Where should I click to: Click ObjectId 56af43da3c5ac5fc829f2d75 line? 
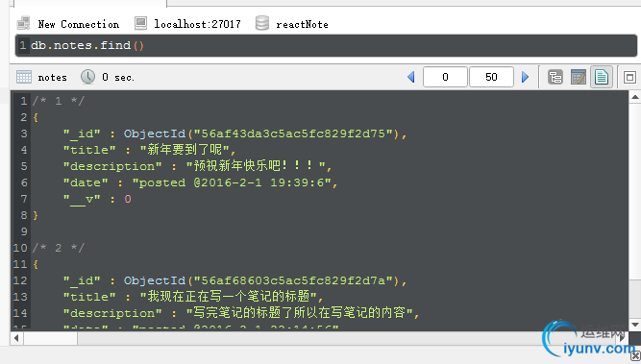pos(234,133)
